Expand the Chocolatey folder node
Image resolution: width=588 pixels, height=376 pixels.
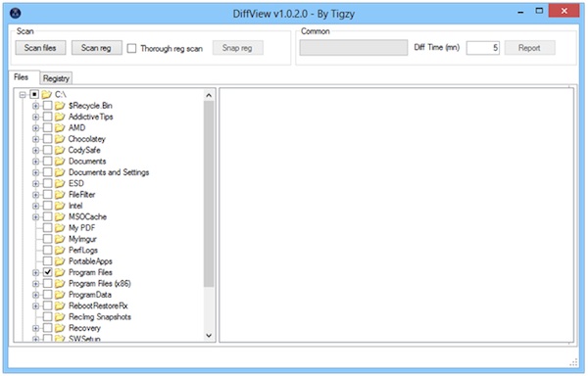point(35,139)
